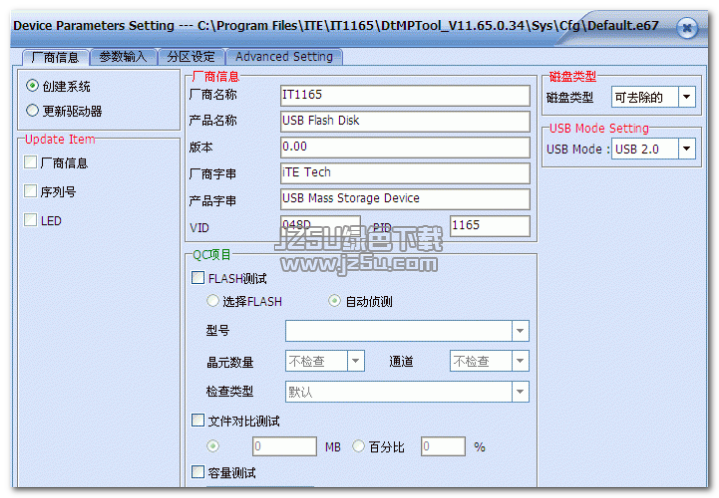Select the 自动侦测 radio option
The height and width of the screenshot is (498, 719).
tap(334, 301)
